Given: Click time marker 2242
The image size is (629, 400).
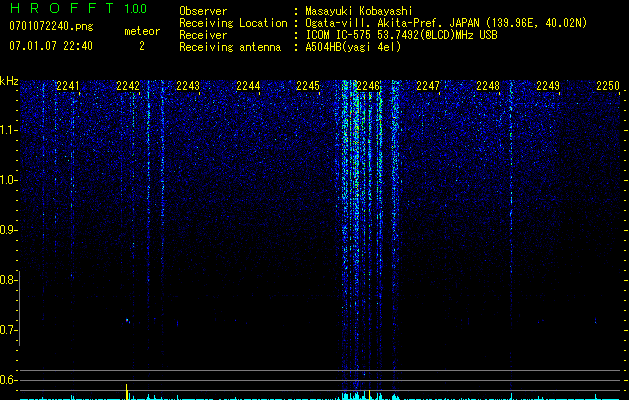Looking at the screenshot, I should tap(128, 86).
